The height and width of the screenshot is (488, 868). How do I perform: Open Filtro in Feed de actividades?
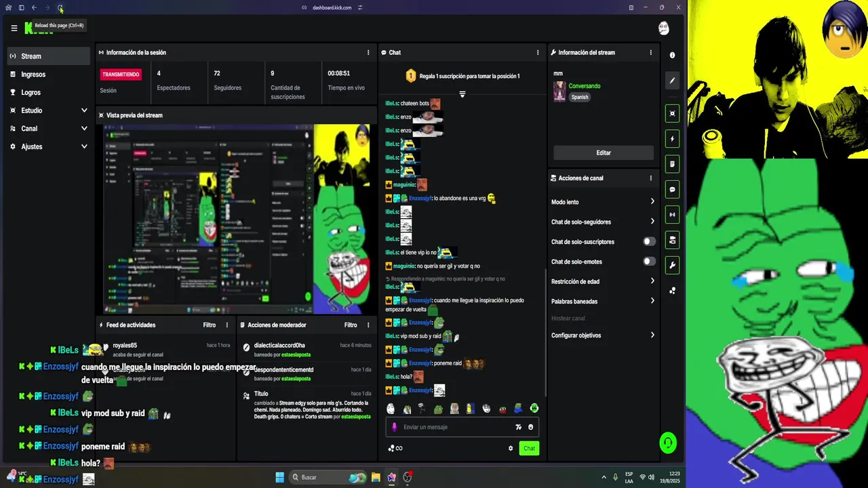(x=210, y=325)
